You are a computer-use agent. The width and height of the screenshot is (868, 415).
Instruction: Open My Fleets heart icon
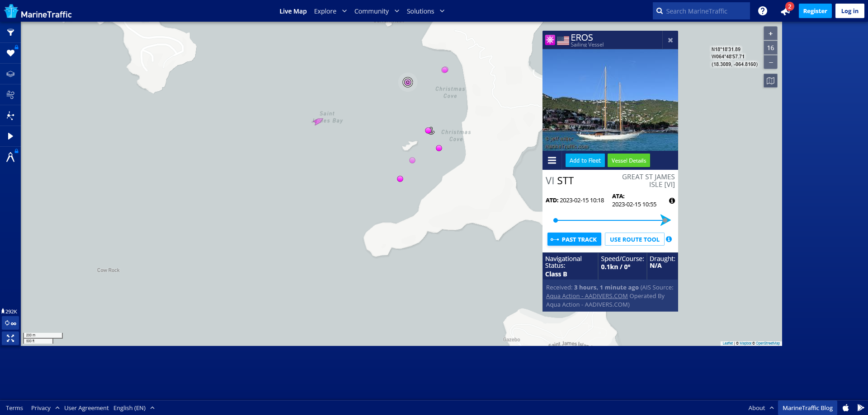tap(10, 53)
